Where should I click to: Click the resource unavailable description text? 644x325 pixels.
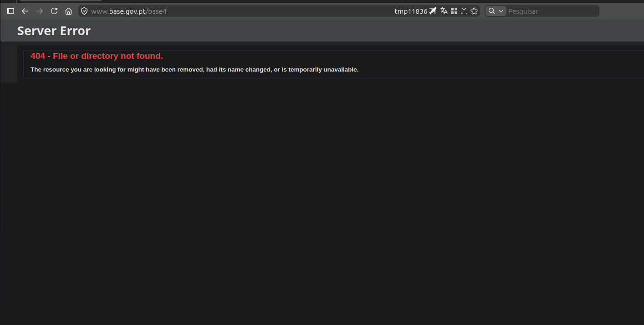[194, 70]
